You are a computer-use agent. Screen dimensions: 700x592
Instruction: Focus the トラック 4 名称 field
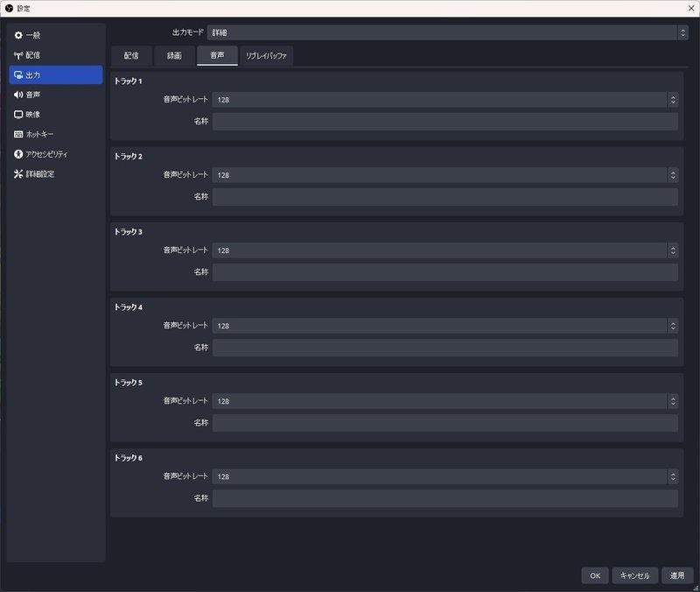click(445, 348)
